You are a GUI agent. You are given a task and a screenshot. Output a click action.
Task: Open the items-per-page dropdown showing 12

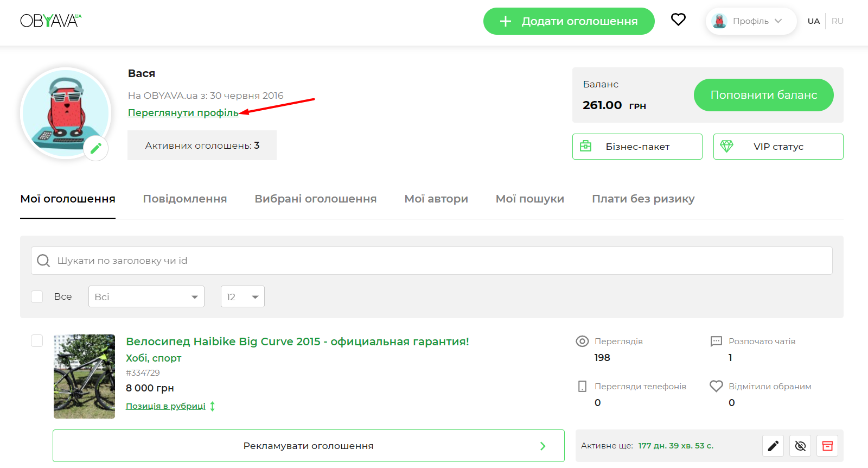point(242,296)
